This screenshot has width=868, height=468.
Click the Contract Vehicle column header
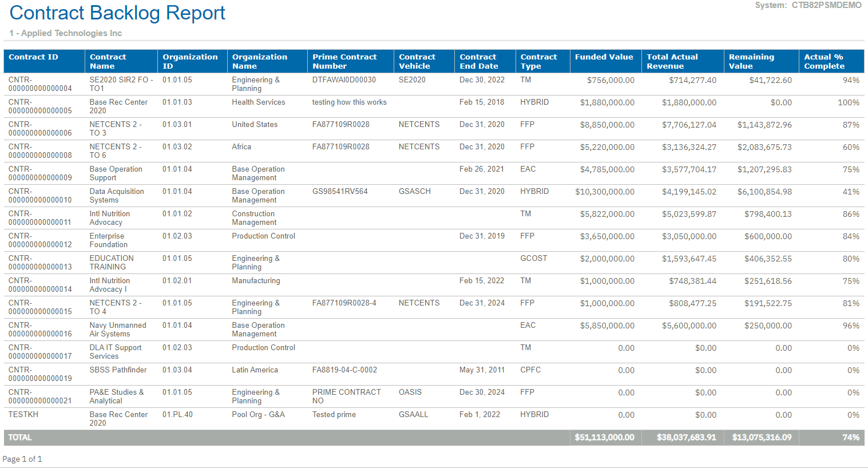click(417, 61)
